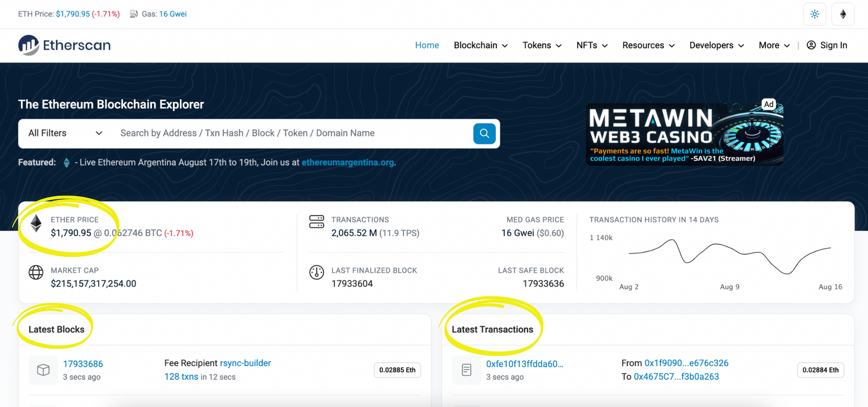Click the document icon beside the latest transaction
This screenshot has height=407, width=868.
466,370
